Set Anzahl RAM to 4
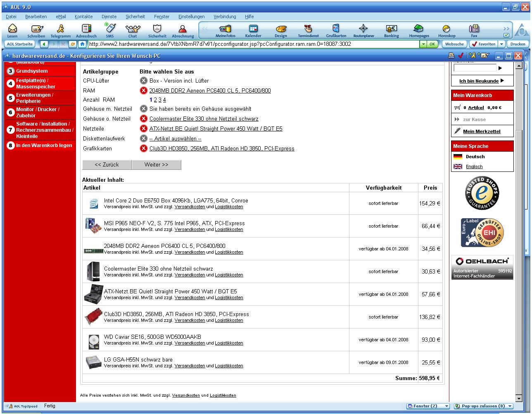 click(x=164, y=100)
